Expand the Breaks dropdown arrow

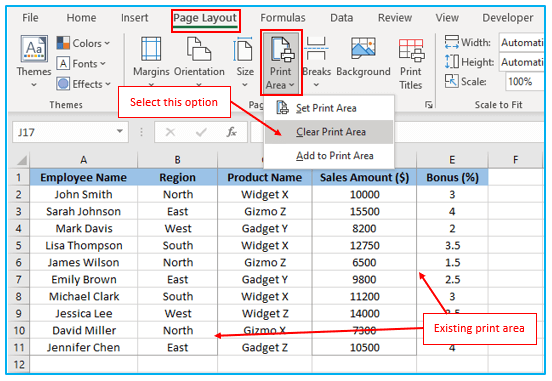(316, 85)
